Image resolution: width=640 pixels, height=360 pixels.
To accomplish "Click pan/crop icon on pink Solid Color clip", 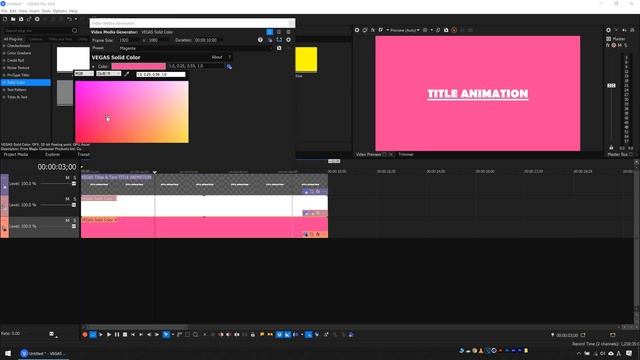I will click(x=311, y=234).
